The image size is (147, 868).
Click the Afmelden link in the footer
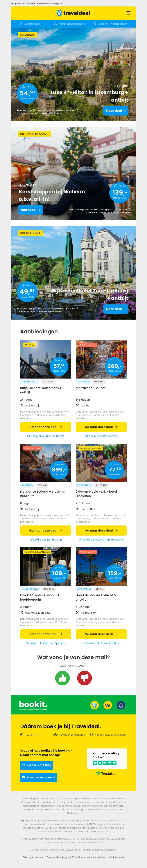pos(101,857)
